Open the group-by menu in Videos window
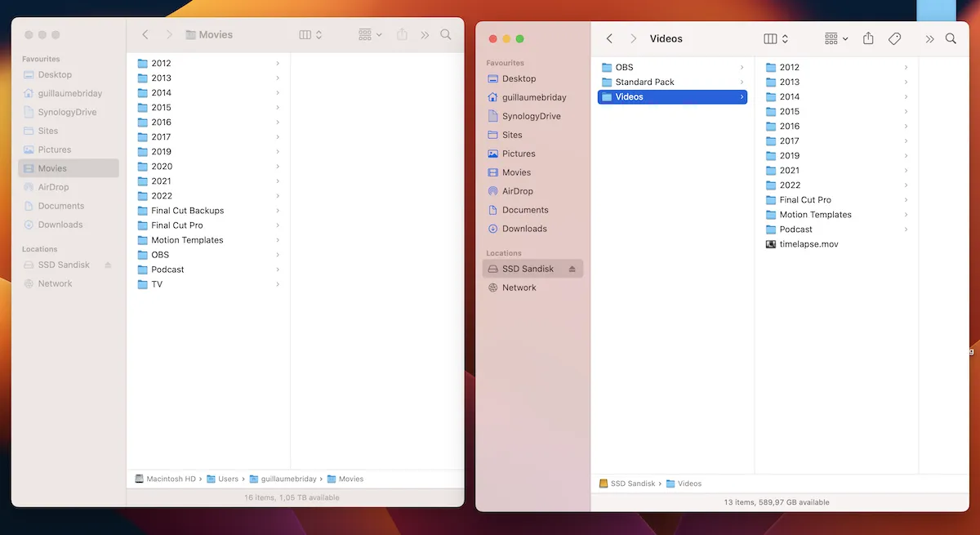Viewport: 980px width, 535px height. point(836,38)
